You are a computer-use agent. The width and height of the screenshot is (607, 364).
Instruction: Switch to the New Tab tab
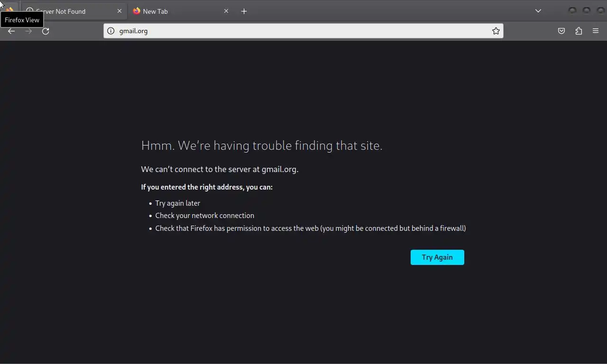(181, 11)
